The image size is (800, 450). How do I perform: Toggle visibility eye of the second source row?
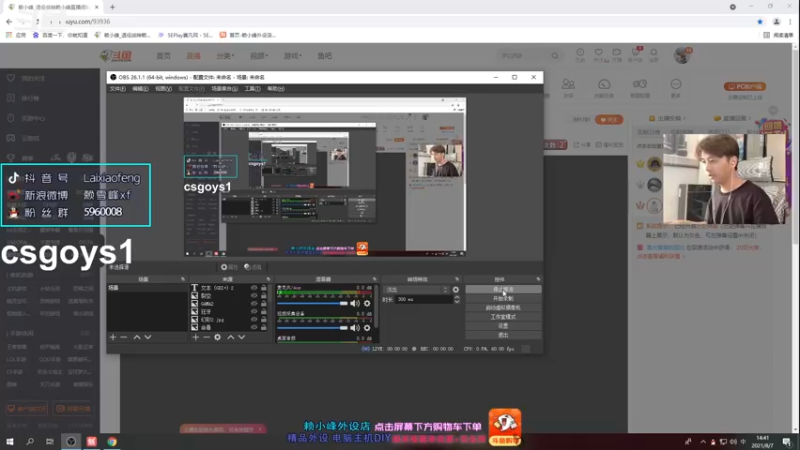pos(254,296)
